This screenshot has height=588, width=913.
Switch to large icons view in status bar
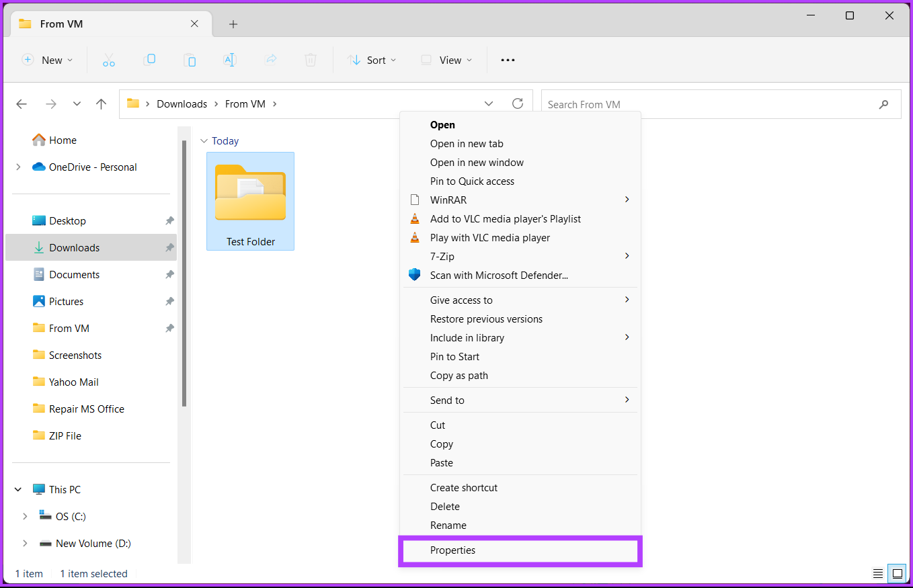pos(897,574)
